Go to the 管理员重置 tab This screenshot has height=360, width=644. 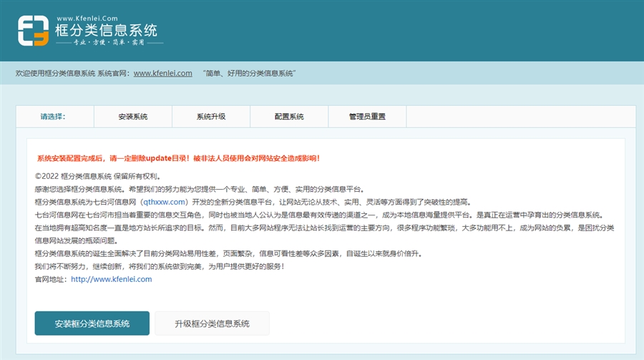click(x=367, y=117)
